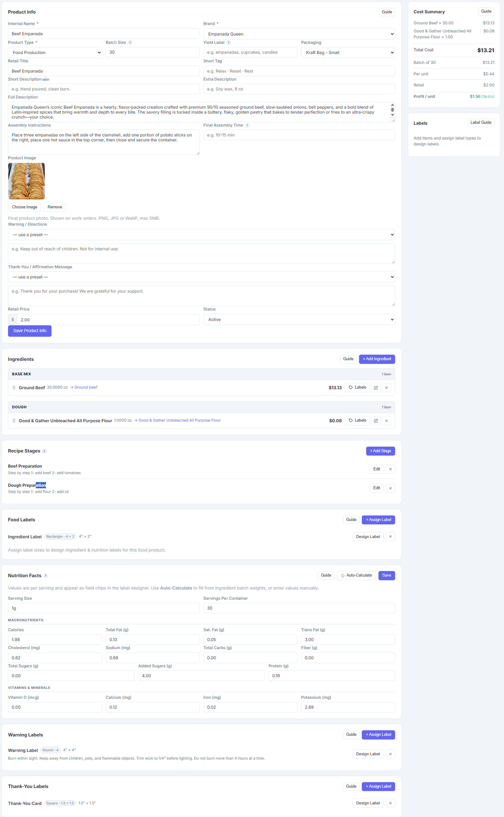The image size is (504, 817).
Task: Open Design Label for the Ingredient Label
Action: [368, 536]
